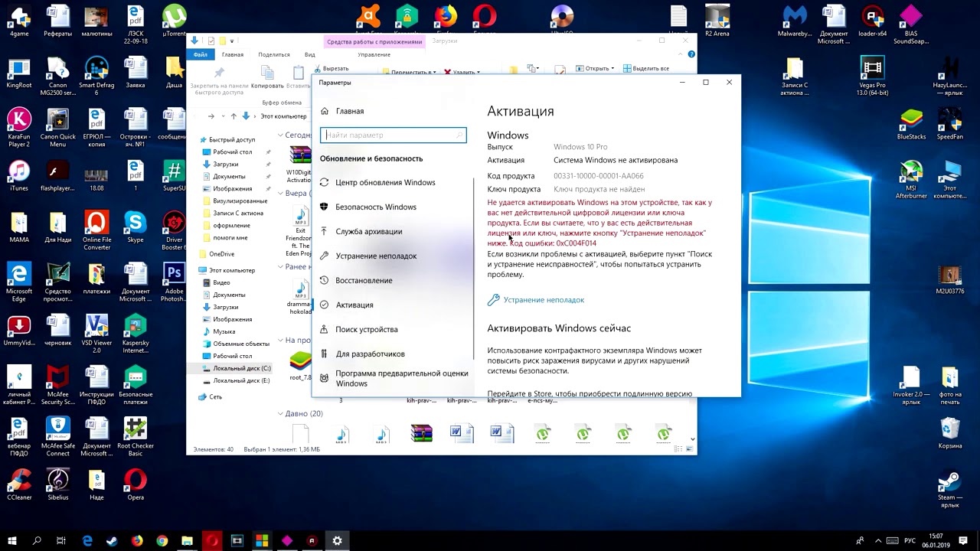Open Steam from the taskbar
This screenshot has width=980, height=551.
[112, 541]
